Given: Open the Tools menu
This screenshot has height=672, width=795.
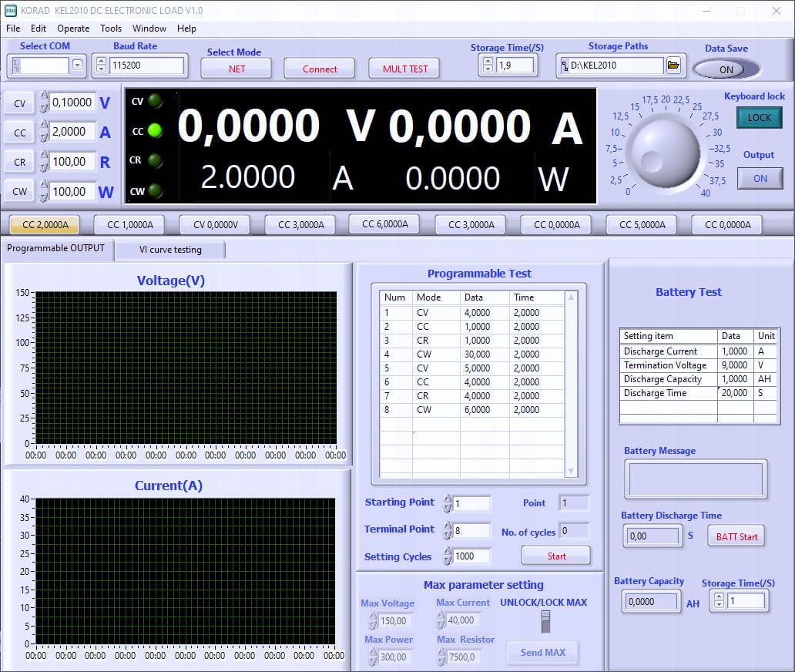Looking at the screenshot, I should point(110,29).
